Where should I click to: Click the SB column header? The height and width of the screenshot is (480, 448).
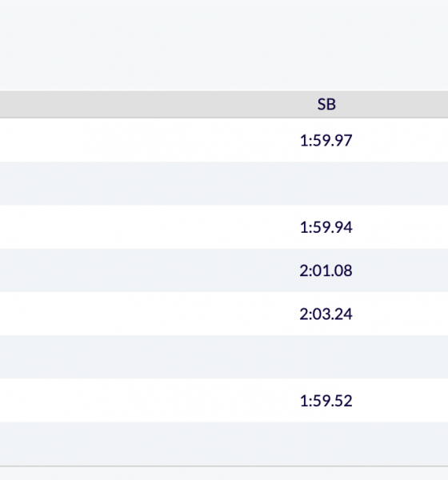pyautogui.click(x=326, y=104)
